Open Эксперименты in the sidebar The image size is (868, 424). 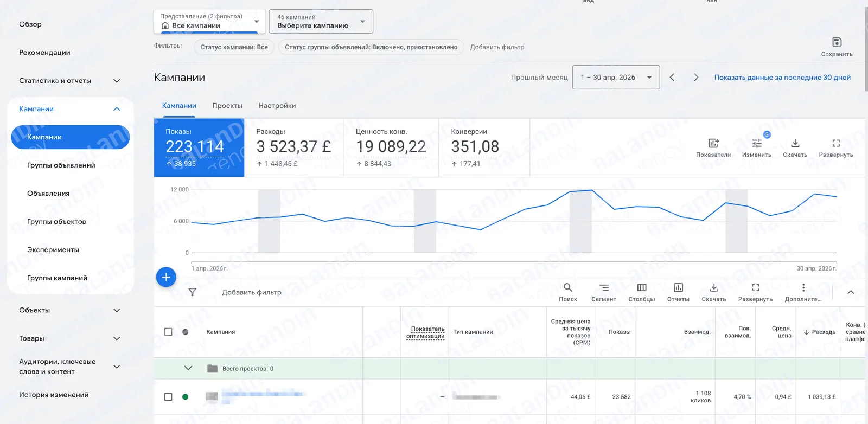click(x=53, y=250)
